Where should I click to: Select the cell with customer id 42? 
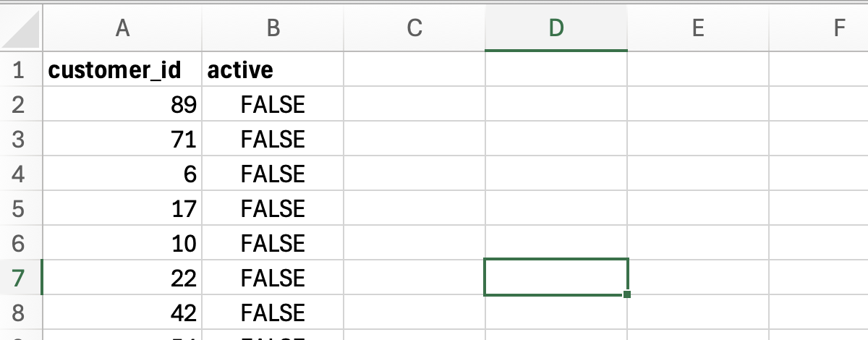[x=122, y=313]
